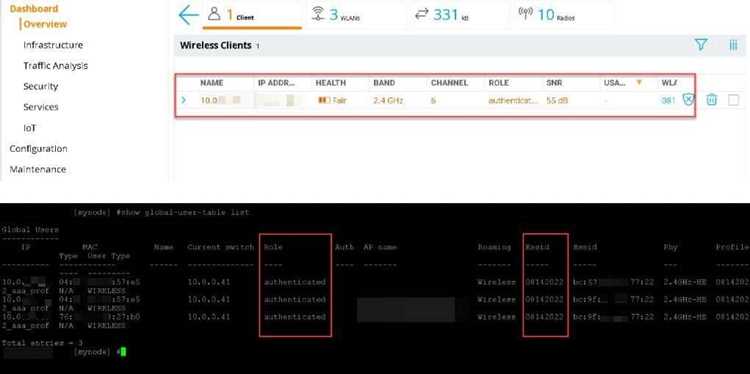
Task: Open the Dashboard menu
Action: [34, 9]
